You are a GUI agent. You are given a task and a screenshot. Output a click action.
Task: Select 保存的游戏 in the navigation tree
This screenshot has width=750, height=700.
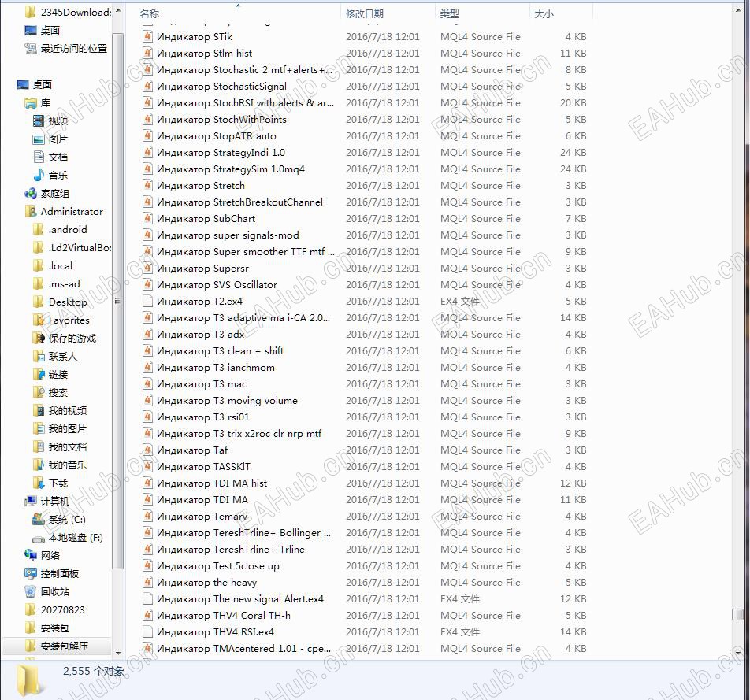click(72, 339)
